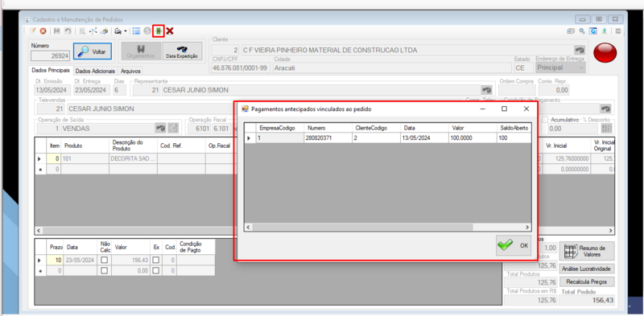This screenshot has width=644, height=316.
Task: Click the blue help window icon
Action: [x=592, y=31]
